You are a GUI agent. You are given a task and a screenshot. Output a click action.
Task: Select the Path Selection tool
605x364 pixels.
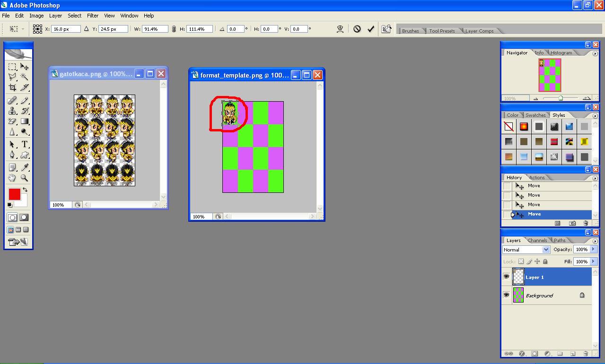point(12,144)
